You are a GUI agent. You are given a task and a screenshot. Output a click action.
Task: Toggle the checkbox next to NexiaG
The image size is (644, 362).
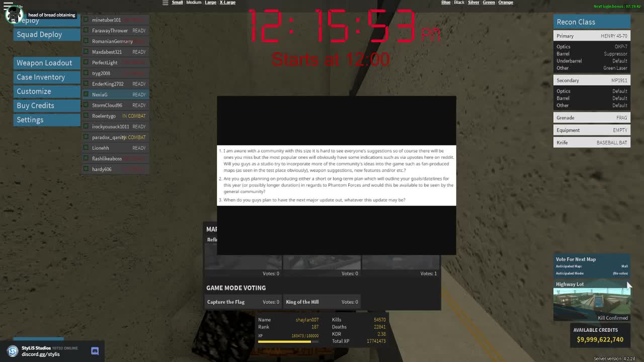(86, 95)
